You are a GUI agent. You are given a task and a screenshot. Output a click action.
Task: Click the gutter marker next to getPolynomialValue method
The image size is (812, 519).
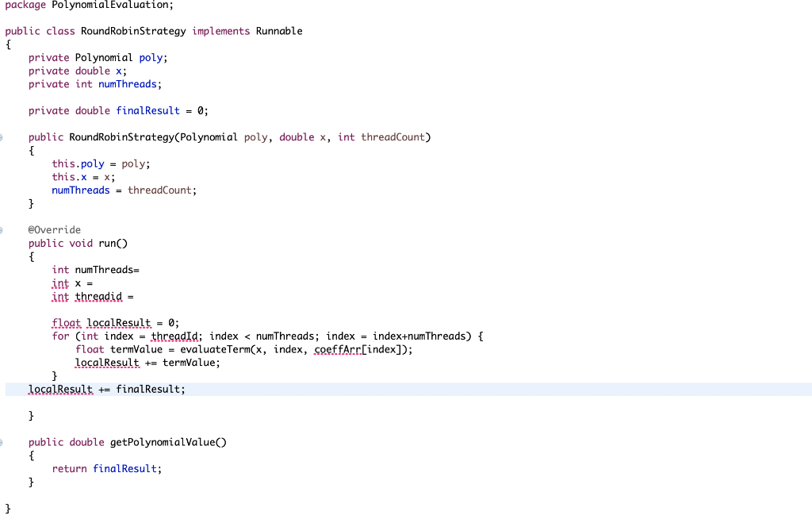point(2,442)
